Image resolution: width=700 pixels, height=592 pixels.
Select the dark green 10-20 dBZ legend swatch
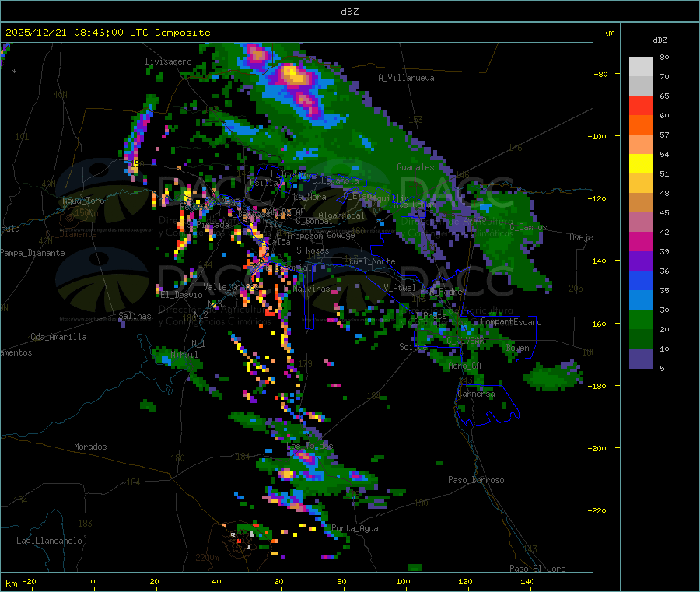pyautogui.click(x=641, y=339)
